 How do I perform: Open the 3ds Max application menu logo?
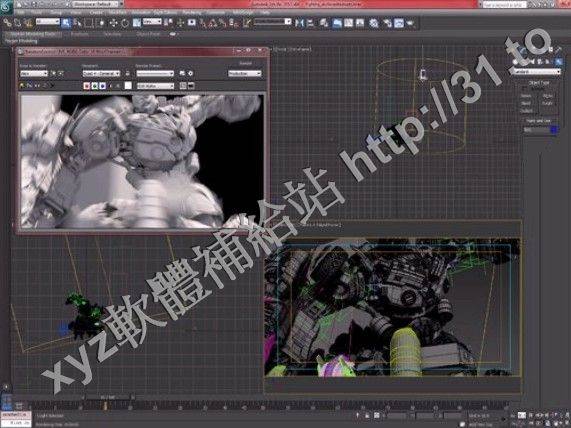6,7
